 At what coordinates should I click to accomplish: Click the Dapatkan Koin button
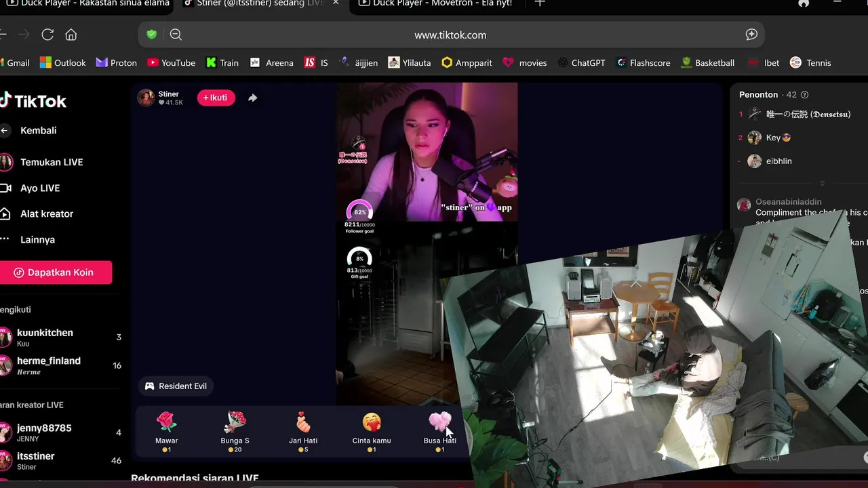tap(54, 272)
